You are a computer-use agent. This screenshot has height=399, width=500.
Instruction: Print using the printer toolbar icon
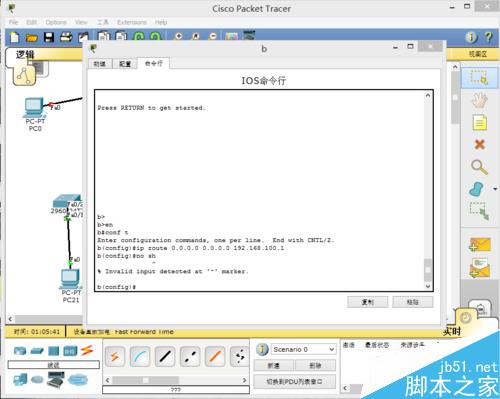[66, 37]
